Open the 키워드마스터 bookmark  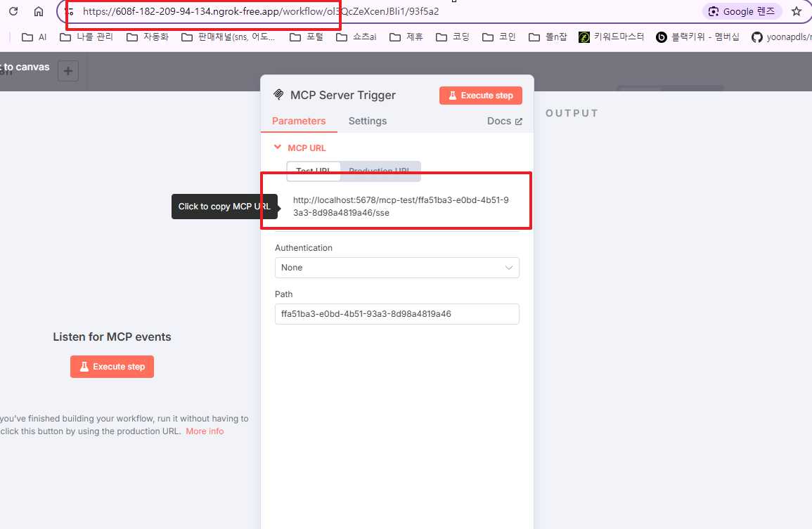click(611, 37)
